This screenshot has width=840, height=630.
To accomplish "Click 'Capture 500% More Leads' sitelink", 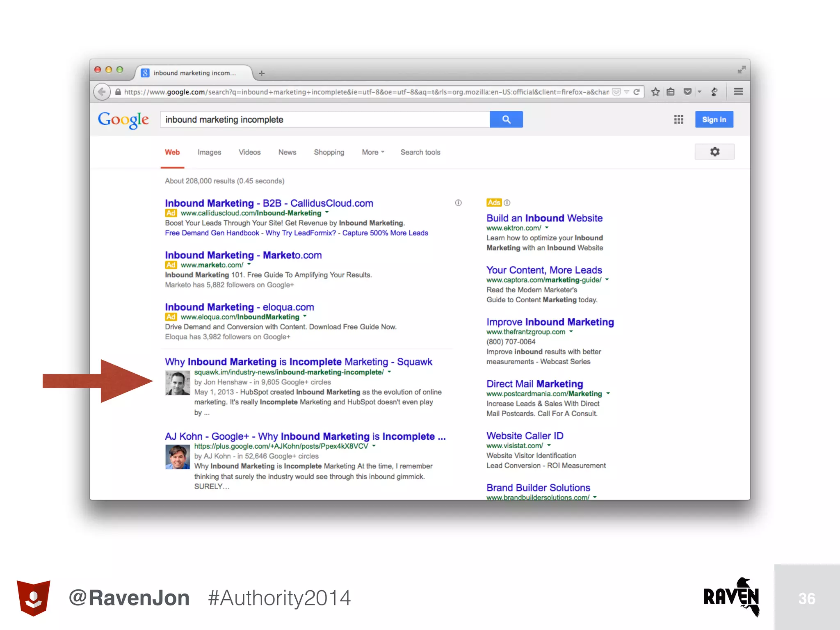I will coord(385,233).
